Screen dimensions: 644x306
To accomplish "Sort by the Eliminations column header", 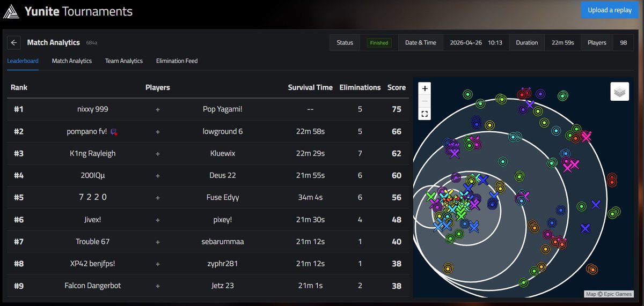I will 360,87.
